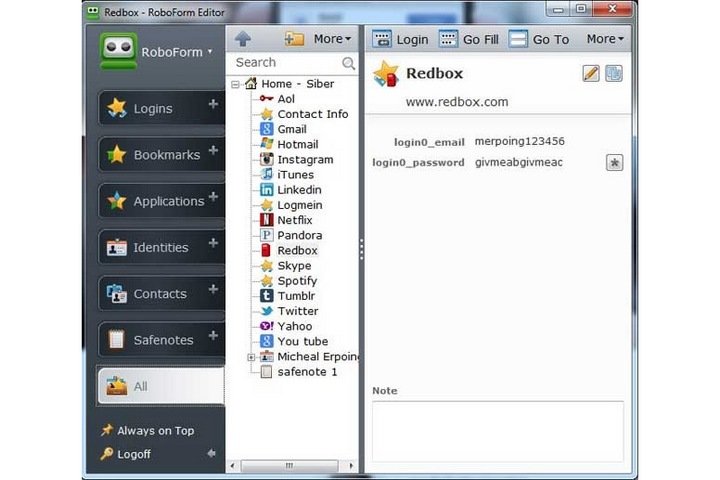
Task: Select the Instagram login entry
Action: point(297,159)
